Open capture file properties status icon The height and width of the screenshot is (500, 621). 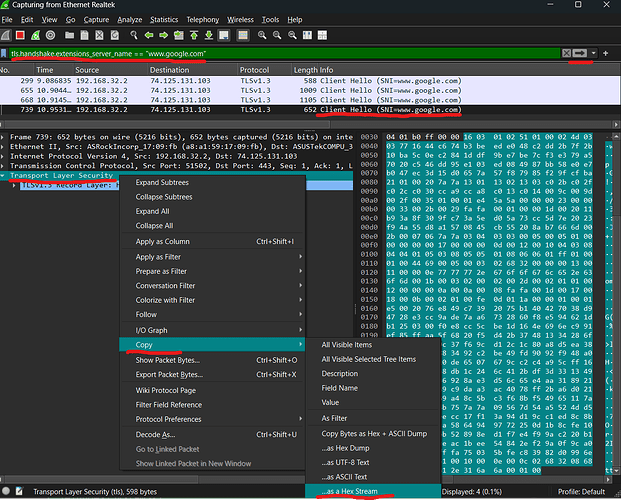click(x=19, y=491)
